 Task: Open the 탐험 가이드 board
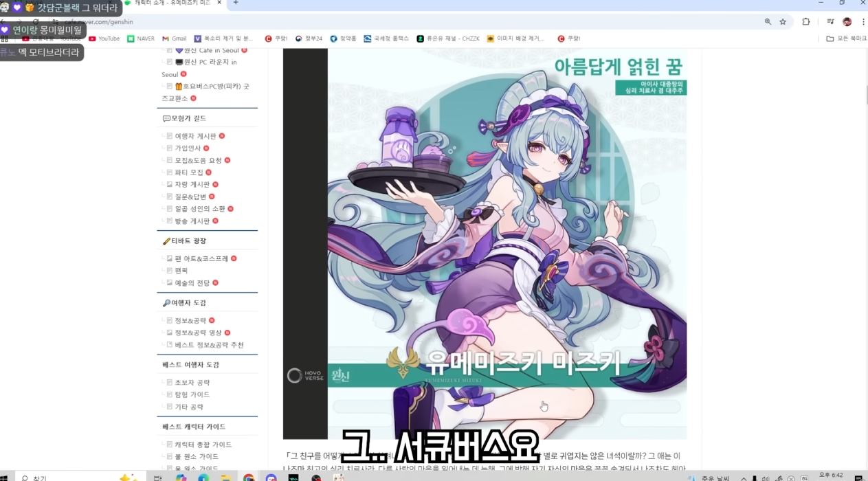tap(192, 394)
